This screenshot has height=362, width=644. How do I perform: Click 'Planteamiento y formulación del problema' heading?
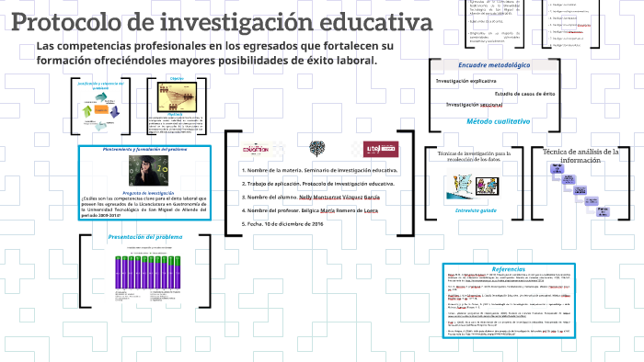click(x=144, y=149)
